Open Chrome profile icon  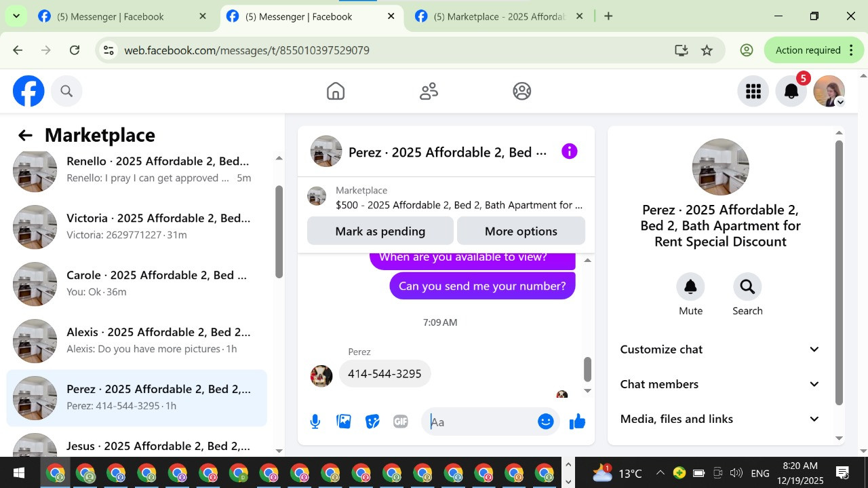[x=747, y=50]
